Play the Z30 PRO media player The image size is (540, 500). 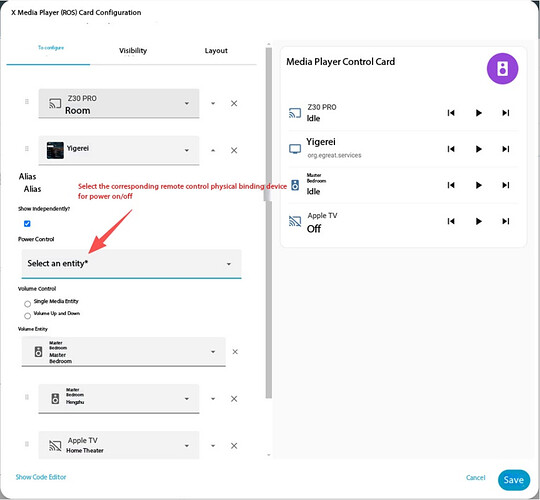pos(478,113)
